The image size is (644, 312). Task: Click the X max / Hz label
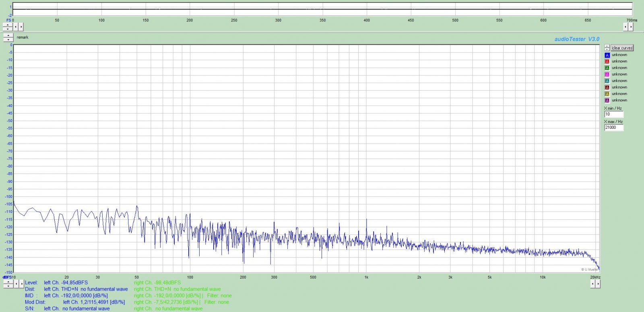[x=613, y=122]
